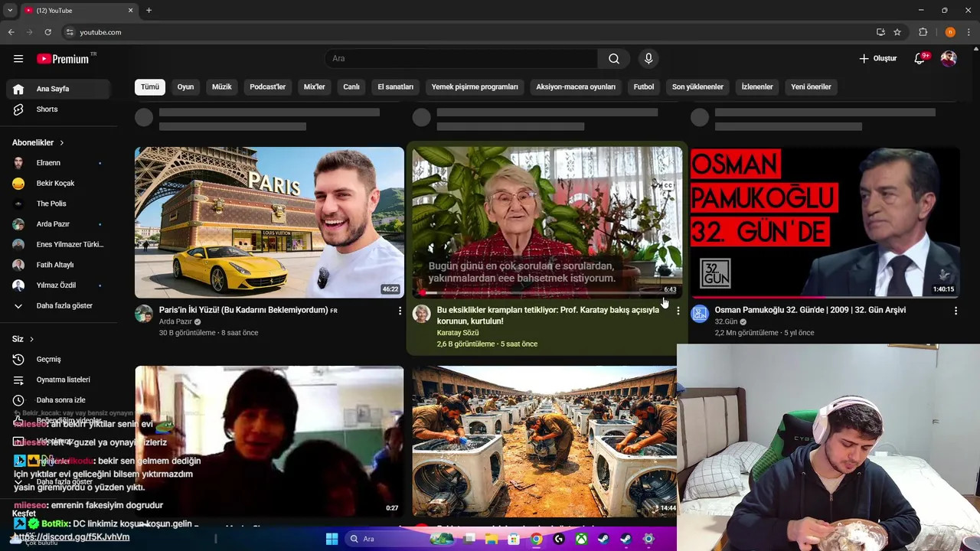Open the notifications bell
980x551 pixels.
[920, 59]
